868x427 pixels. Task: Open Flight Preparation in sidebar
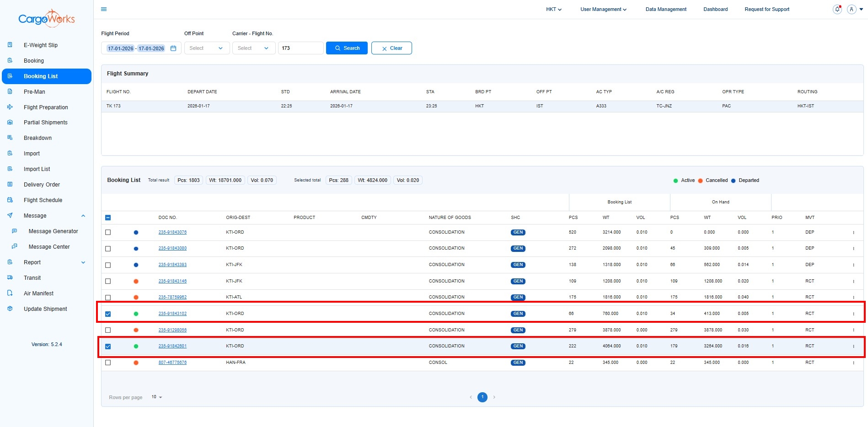point(46,107)
